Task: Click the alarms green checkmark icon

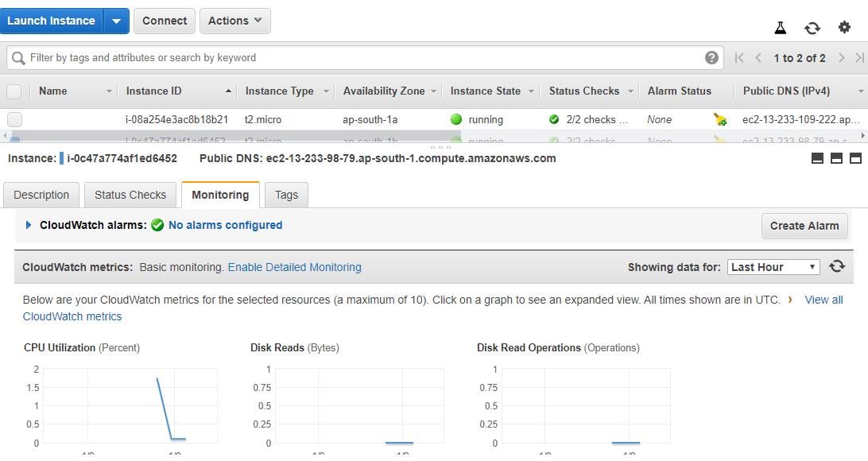Action: coord(157,225)
